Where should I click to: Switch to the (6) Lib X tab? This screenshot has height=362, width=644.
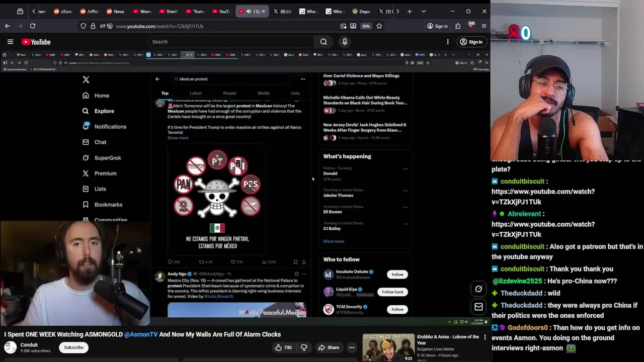tap(282, 11)
